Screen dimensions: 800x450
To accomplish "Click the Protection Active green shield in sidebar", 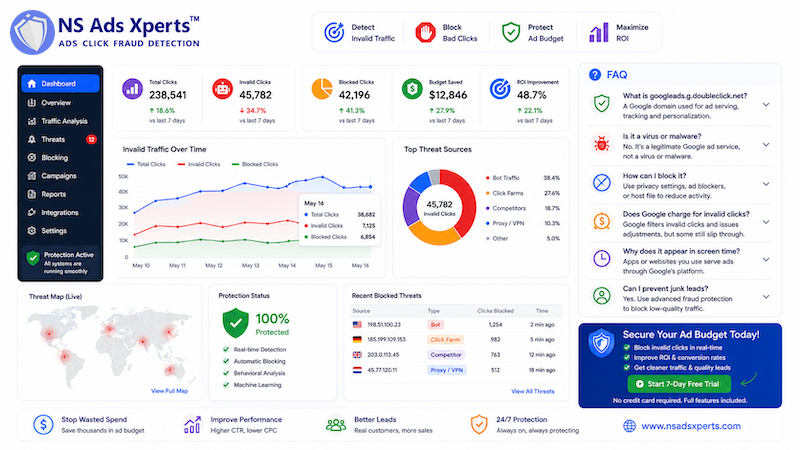I will point(33,258).
